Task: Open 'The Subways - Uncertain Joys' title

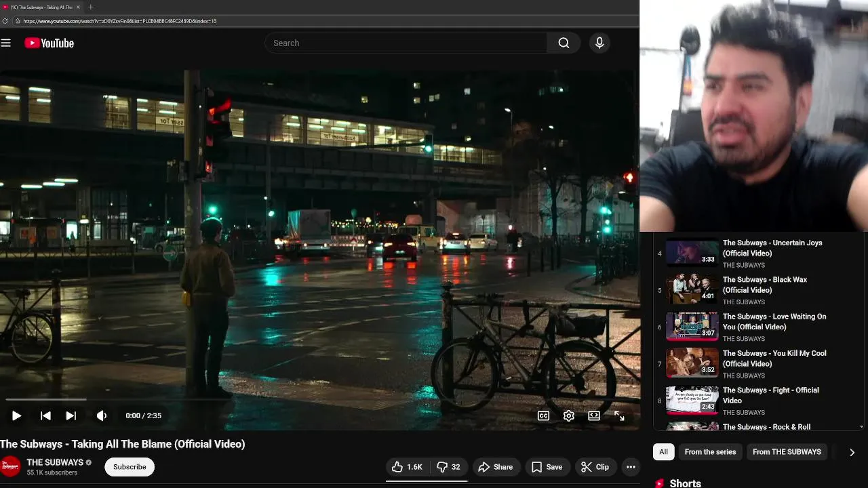Action: point(772,248)
